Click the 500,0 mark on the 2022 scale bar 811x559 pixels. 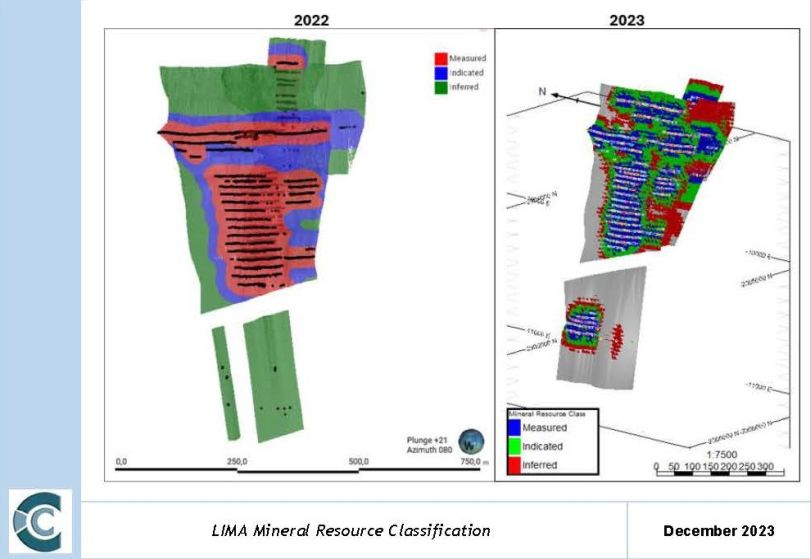(x=359, y=461)
